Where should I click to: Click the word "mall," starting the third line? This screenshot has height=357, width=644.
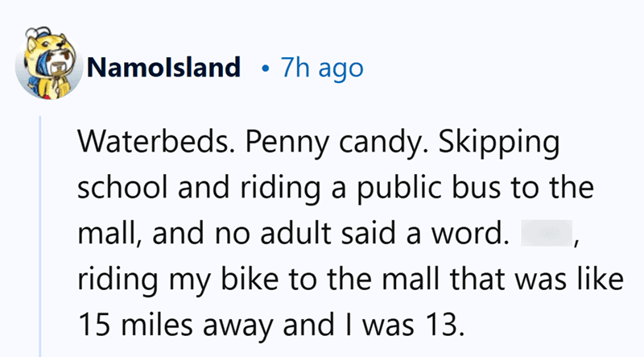pos(110,234)
